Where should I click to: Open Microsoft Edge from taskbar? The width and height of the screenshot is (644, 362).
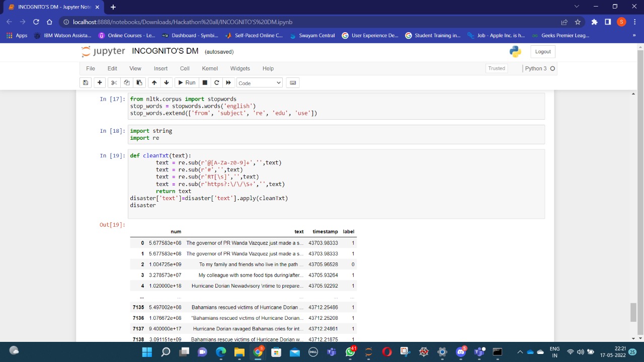tap(221, 352)
